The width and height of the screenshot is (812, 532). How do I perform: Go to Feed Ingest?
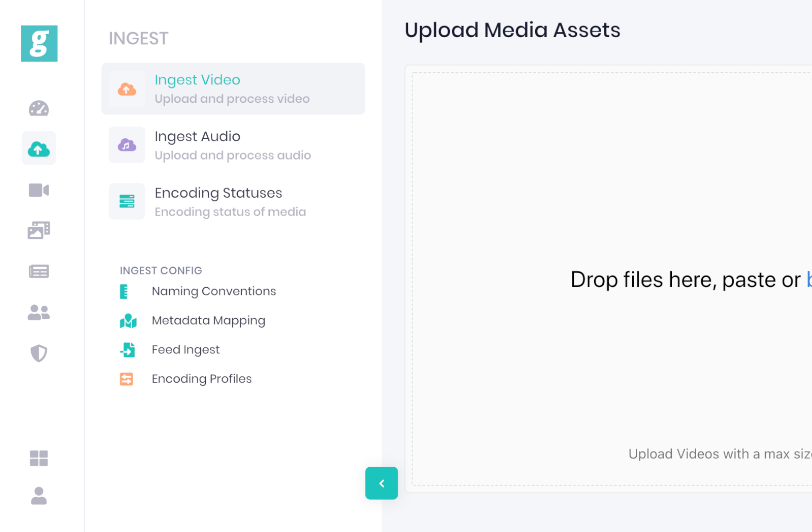pyautogui.click(x=185, y=350)
